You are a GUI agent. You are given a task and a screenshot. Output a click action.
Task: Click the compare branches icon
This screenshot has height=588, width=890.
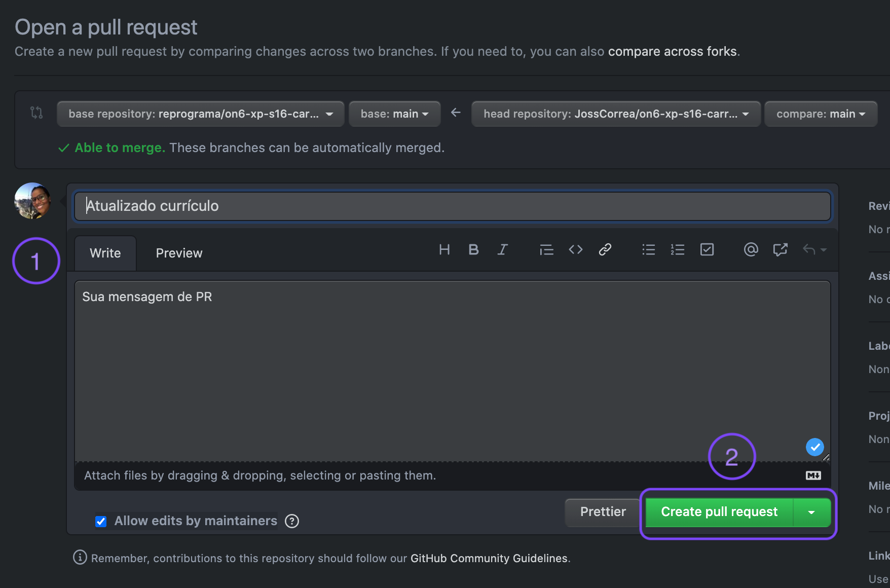36,113
